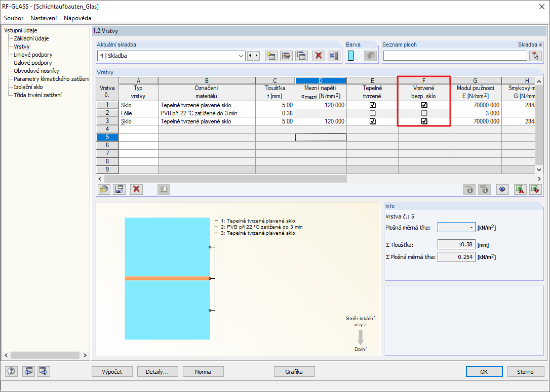Click the greyed color palette icon
This screenshot has width=550, height=392.
coord(370,56)
